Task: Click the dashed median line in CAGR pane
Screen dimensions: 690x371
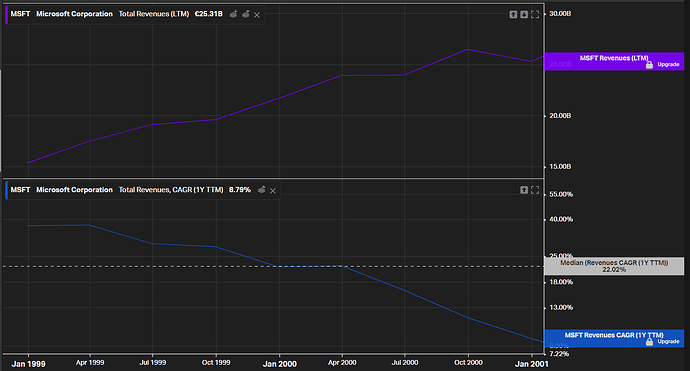Action: coord(273,266)
